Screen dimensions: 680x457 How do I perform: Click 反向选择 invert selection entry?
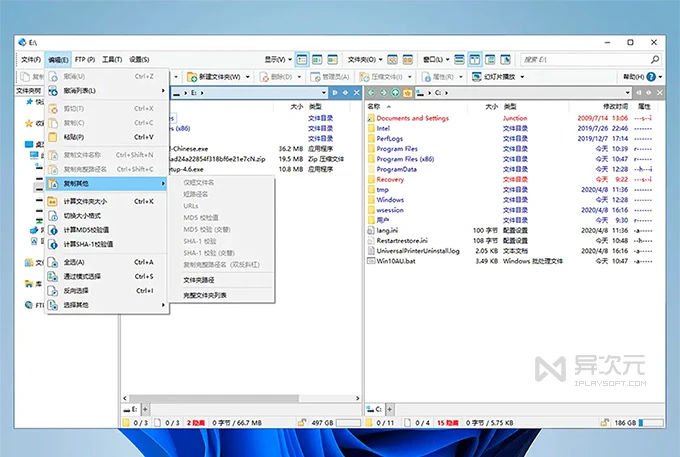(80, 290)
